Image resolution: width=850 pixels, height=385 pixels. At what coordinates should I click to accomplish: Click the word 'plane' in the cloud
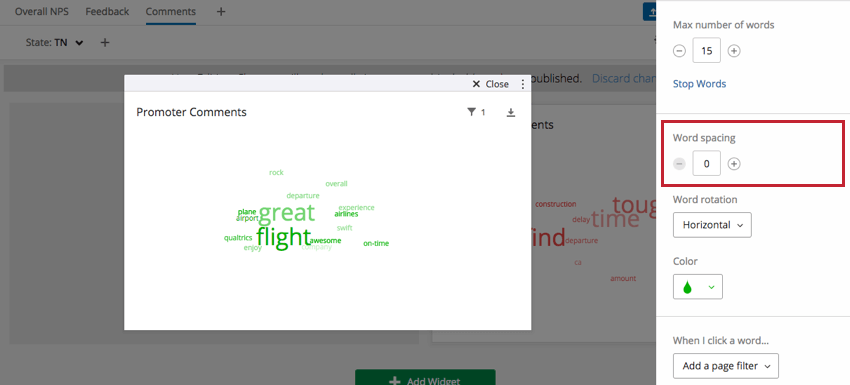pos(247,211)
